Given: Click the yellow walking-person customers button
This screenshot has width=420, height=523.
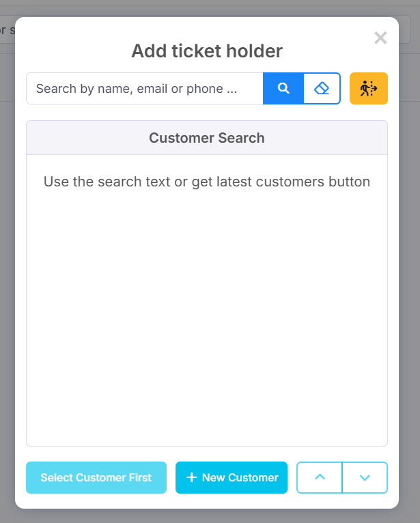Looking at the screenshot, I should click(369, 88).
